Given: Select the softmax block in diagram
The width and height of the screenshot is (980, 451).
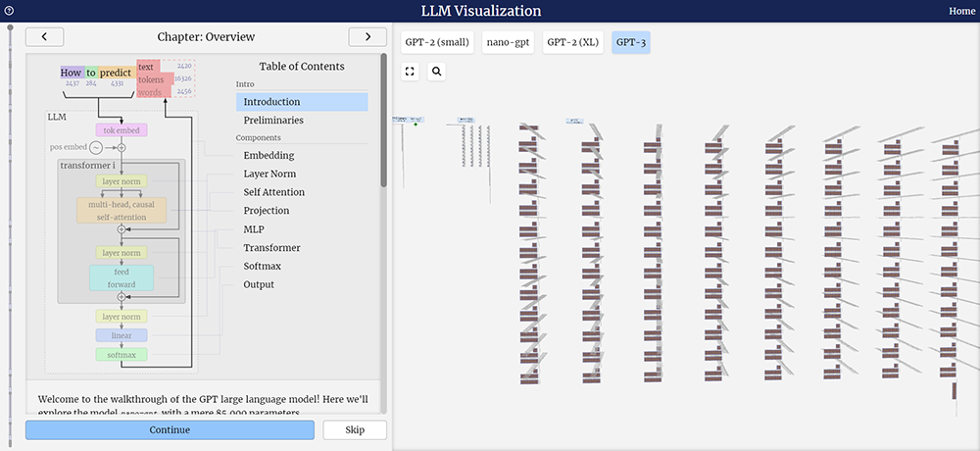Looking at the screenshot, I should click(x=122, y=354).
